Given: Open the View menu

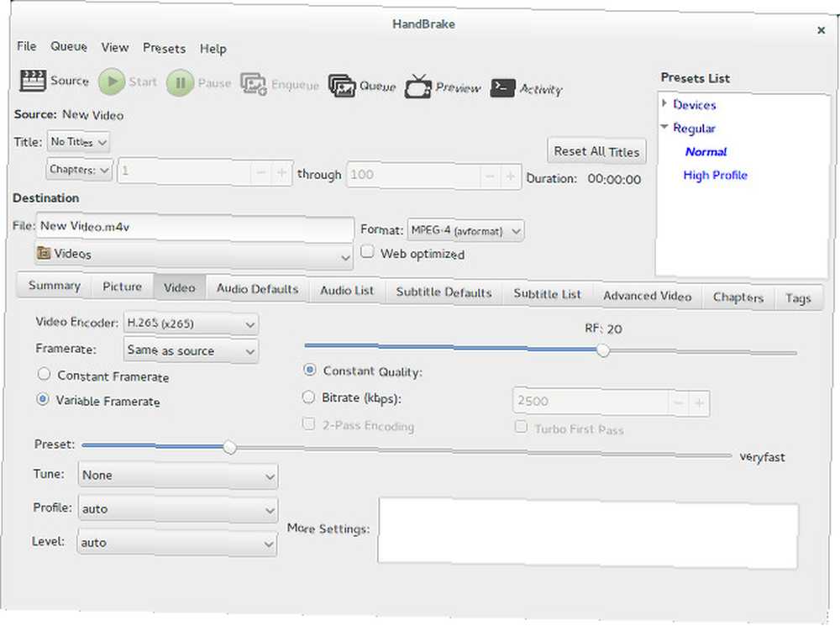Looking at the screenshot, I should 115,48.
